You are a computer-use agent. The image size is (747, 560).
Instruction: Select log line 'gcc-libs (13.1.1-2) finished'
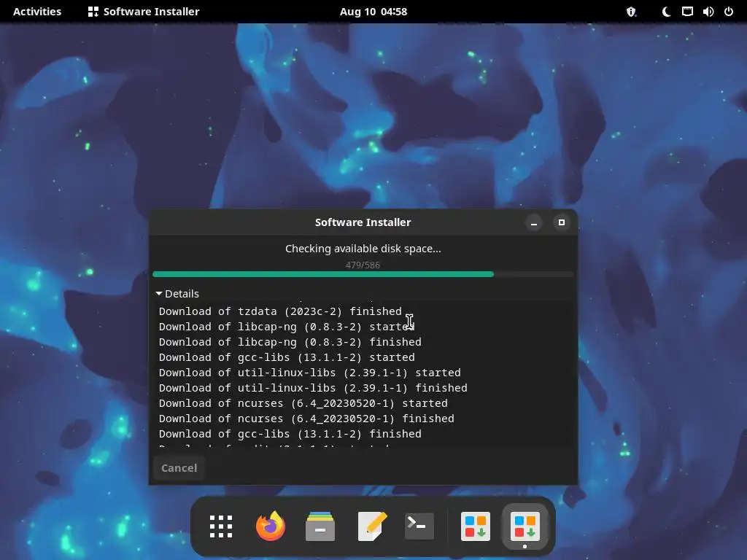pyautogui.click(x=290, y=434)
